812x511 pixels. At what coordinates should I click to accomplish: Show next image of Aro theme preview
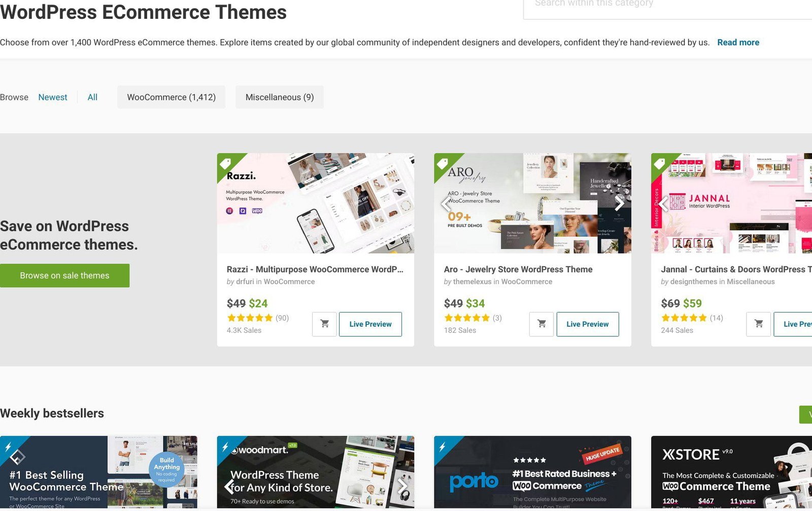[619, 203]
